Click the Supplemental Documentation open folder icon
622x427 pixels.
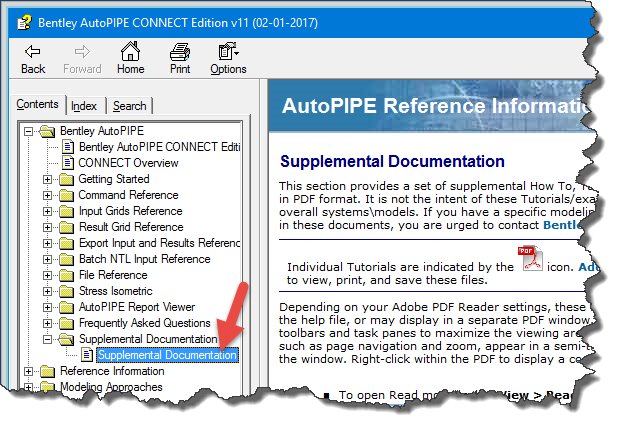[x=66, y=339]
